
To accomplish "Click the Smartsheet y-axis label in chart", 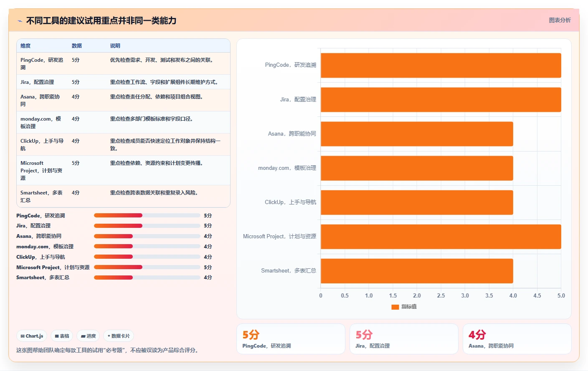I will [x=289, y=271].
